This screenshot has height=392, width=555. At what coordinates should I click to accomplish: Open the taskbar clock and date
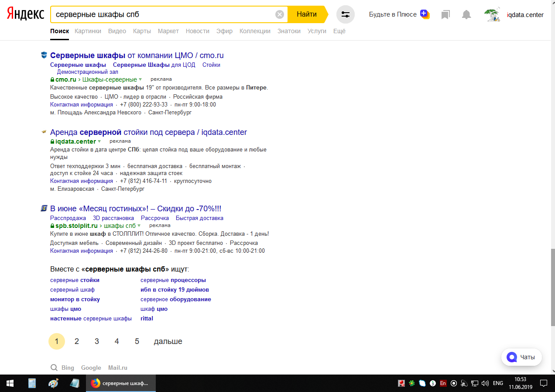click(x=521, y=383)
